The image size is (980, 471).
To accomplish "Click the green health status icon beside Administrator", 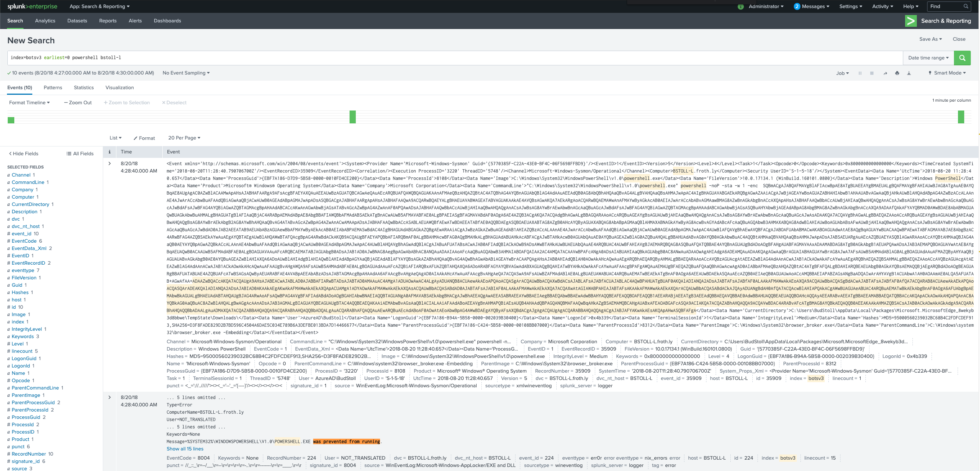I will [x=740, y=7].
